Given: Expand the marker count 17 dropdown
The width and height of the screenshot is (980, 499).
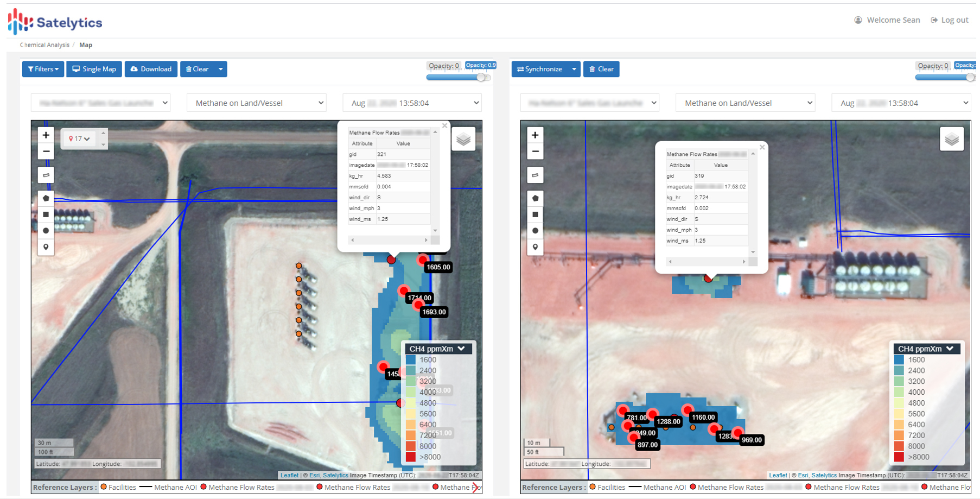Looking at the screenshot, I should [x=79, y=139].
